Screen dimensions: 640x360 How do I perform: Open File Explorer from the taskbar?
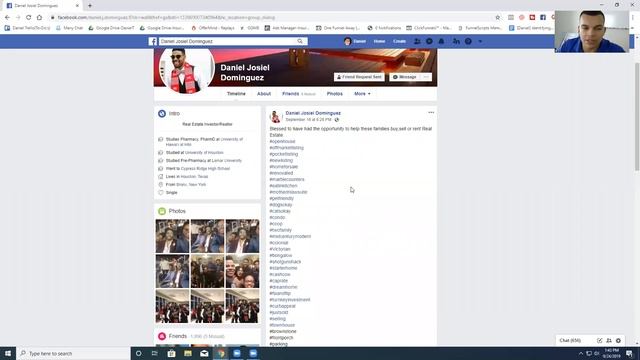point(188,353)
